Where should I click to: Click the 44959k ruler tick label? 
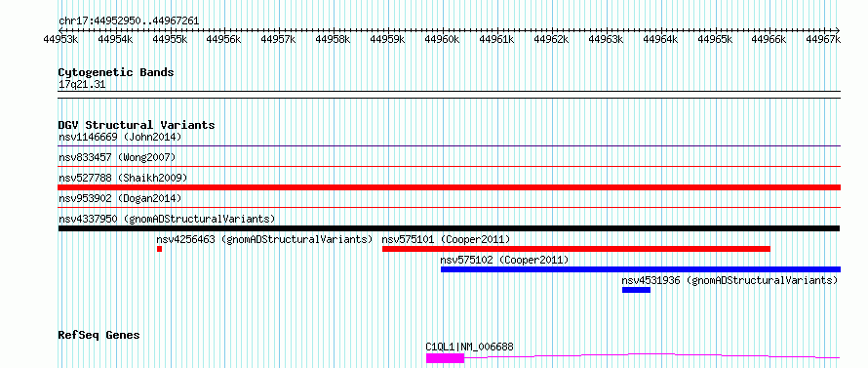tap(387, 39)
